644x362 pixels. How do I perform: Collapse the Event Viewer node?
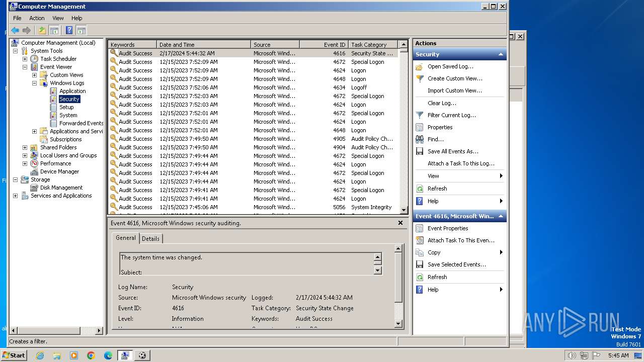pos(25,67)
